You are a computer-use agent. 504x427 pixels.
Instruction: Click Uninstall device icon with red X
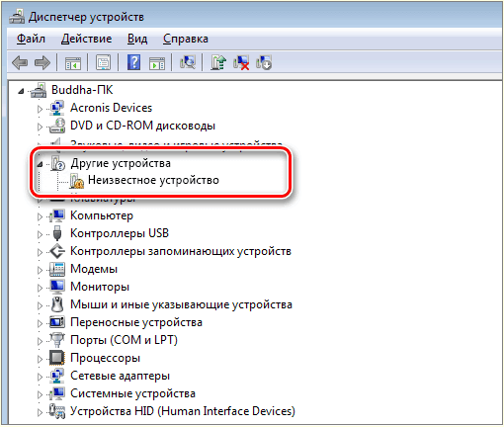pos(241,62)
